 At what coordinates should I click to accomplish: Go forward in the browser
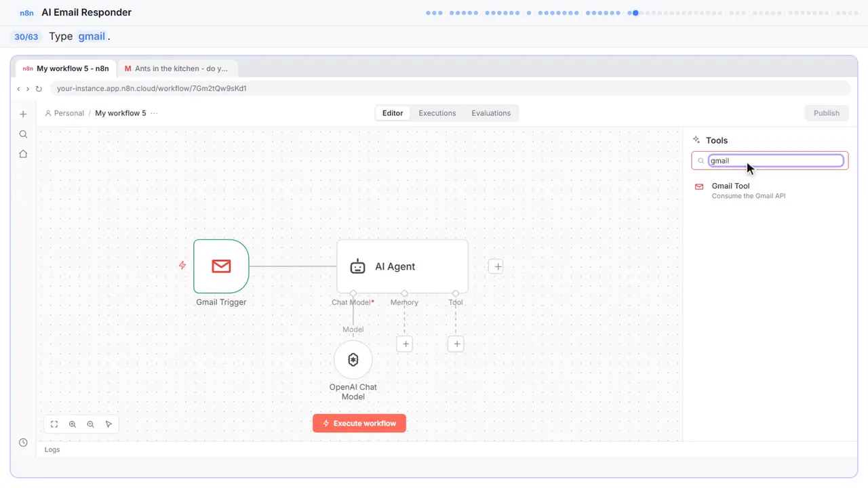point(28,89)
